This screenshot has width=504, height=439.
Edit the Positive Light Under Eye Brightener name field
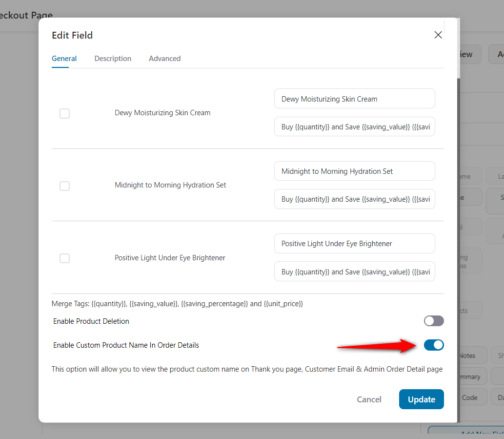(354, 243)
